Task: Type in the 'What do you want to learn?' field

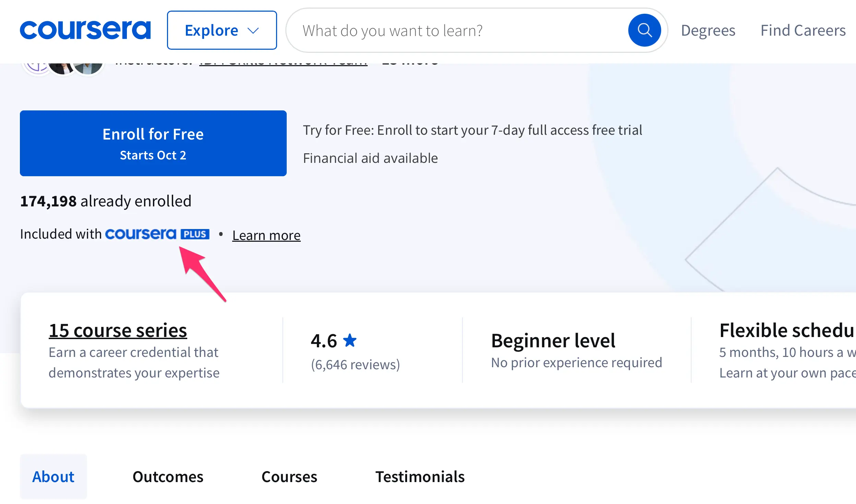Action: pyautogui.click(x=460, y=31)
